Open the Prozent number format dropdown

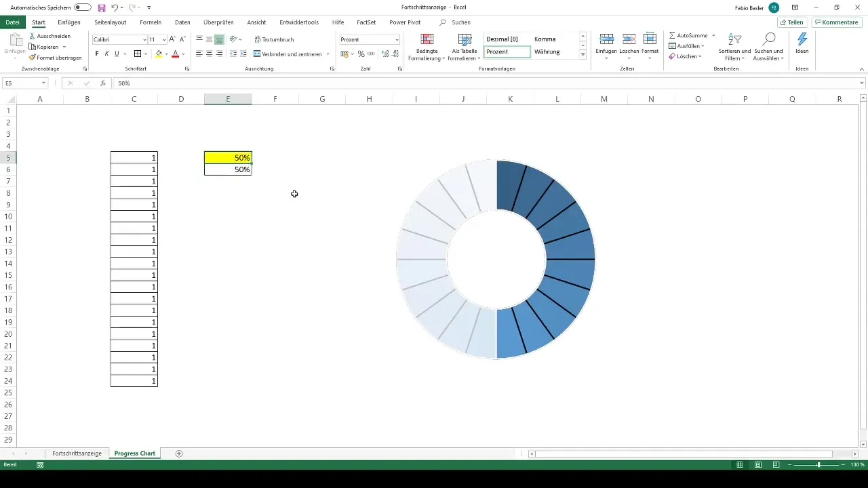[x=397, y=40]
